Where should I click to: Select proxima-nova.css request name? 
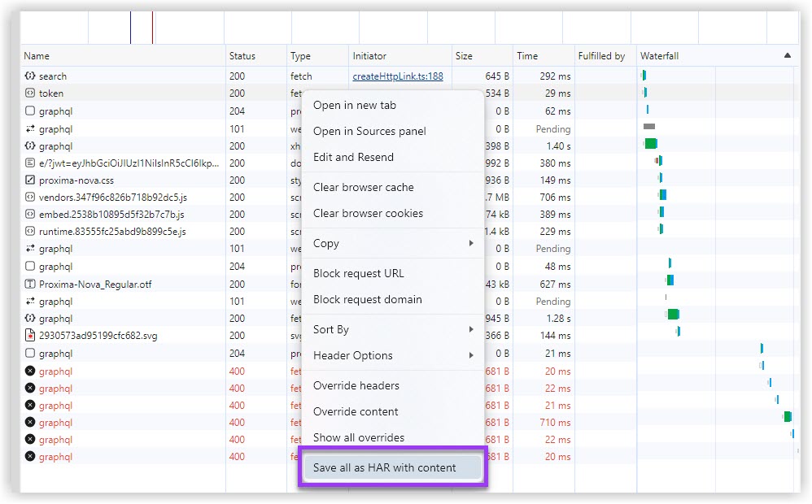[76, 180]
